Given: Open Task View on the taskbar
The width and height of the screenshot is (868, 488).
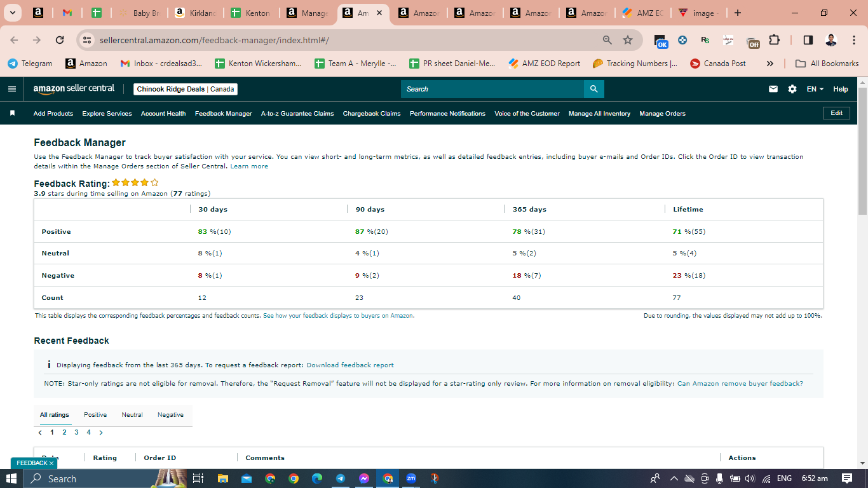Looking at the screenshot, I should point(198,478).
